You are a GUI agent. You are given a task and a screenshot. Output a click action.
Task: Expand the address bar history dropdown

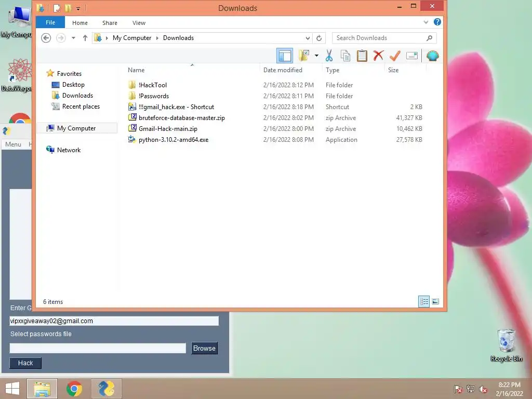pos(308,38)
